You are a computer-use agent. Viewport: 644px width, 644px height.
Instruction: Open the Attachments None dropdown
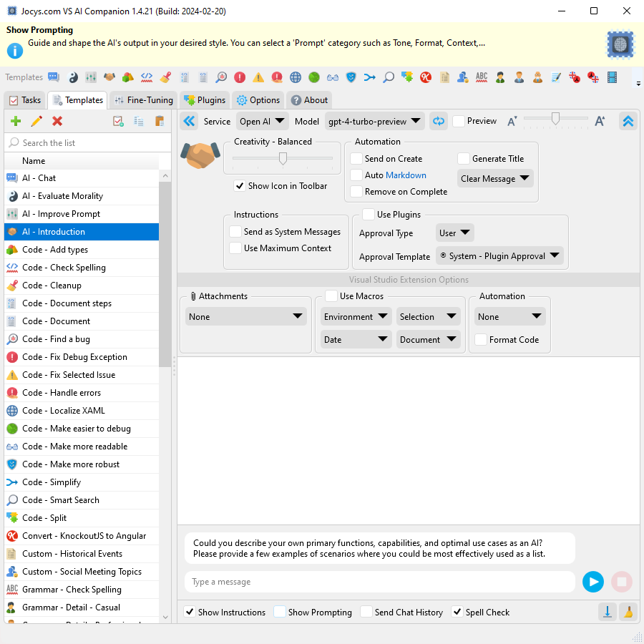coord(245,316)
